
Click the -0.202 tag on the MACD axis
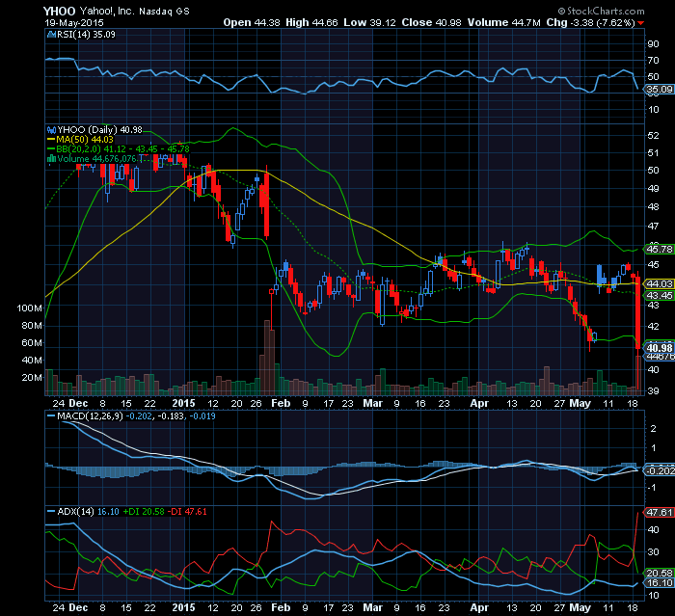[x=660, y=471]
